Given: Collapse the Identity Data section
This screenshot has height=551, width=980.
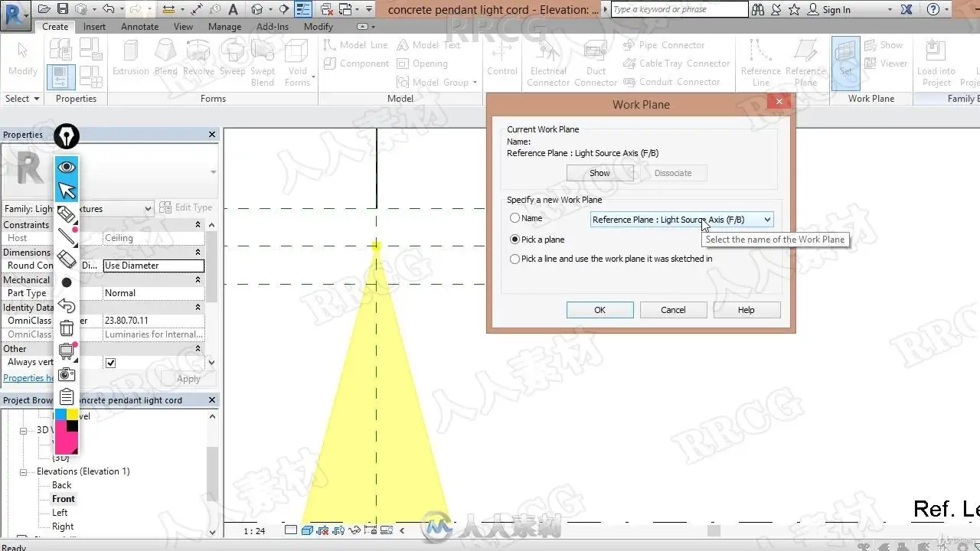Looking at the screenshot, I should tap(198, 308).
